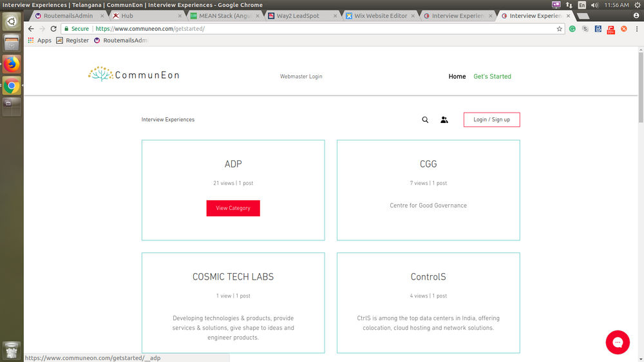
Task: Click the page vertical scrollbar thumb
Action: pos(641,87)
